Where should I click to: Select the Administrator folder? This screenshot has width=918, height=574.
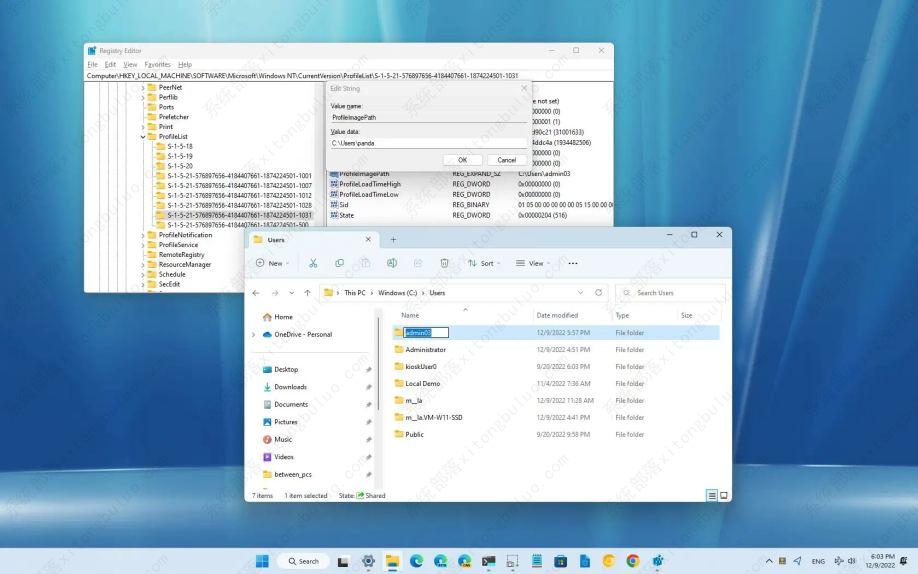pyautogui.click(x=425, y=350)
